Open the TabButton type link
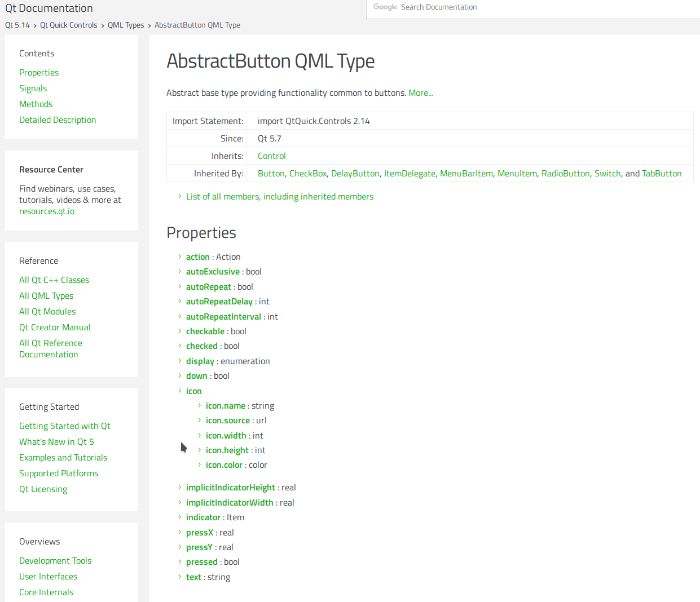 click(x=662, y=174)
